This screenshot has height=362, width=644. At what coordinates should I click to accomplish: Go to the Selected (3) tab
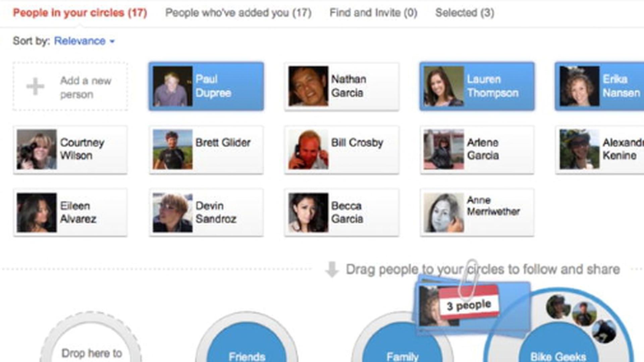pos(465,13)
